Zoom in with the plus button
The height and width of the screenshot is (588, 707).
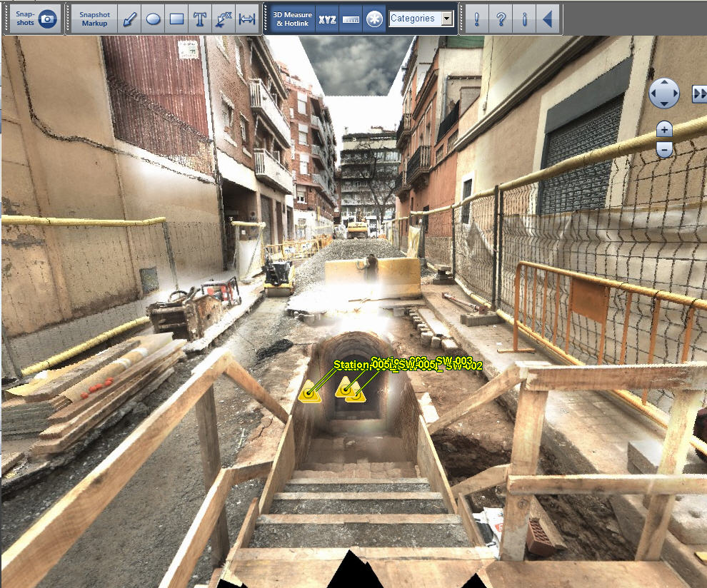pyautogui.click(x=664, y=130)
